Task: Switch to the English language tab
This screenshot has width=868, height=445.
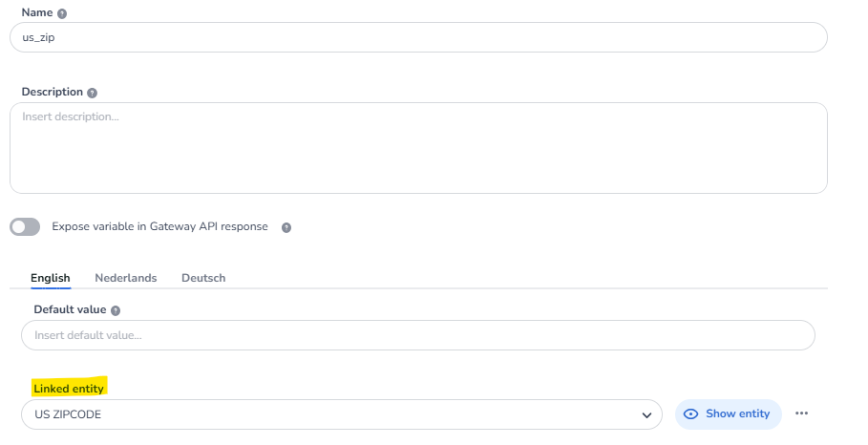Action: coord(51,278)
